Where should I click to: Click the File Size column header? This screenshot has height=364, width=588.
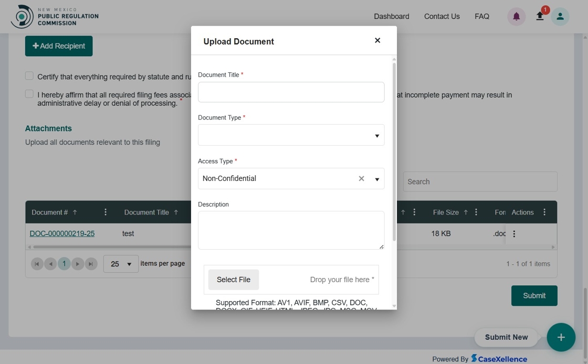(x=446, y=212)
